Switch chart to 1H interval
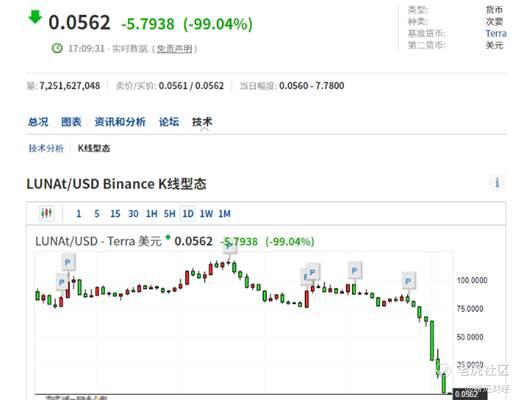Viewport: 519px width, 400px height. 152,214
